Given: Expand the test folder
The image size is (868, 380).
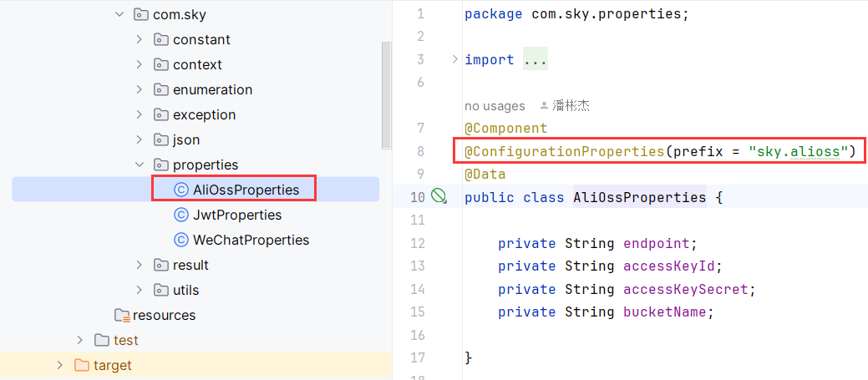Looking at the screenshot, I should click(x=79, y=340).
